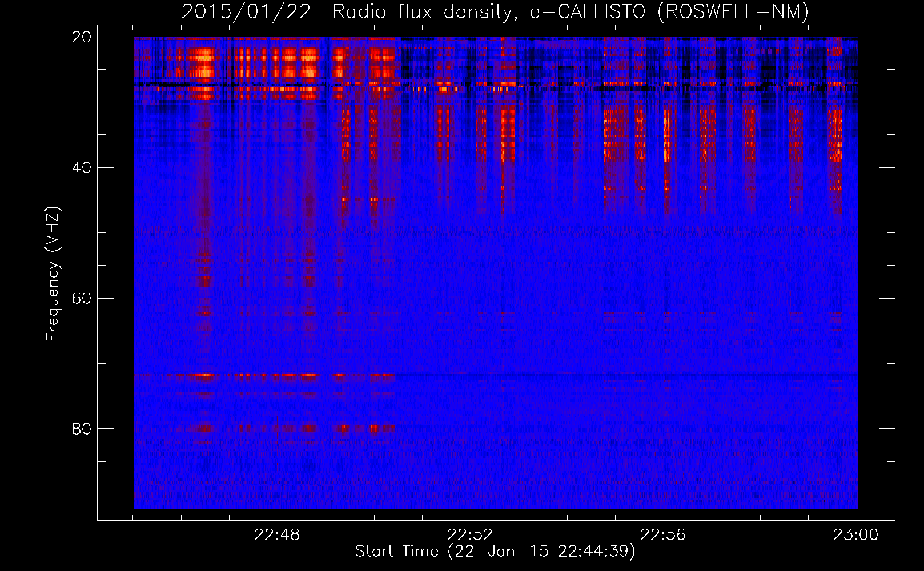Click the 80 MHz frequency tick label
The height and width of the screenshot is (571, 924).
point(82,429)
